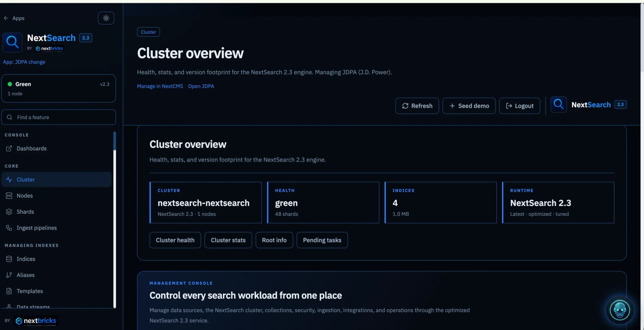Image resolution: width=644 pixels, height=330 pixels.
Task: Select Cluster in the Core menu
Action: point(56,180)
